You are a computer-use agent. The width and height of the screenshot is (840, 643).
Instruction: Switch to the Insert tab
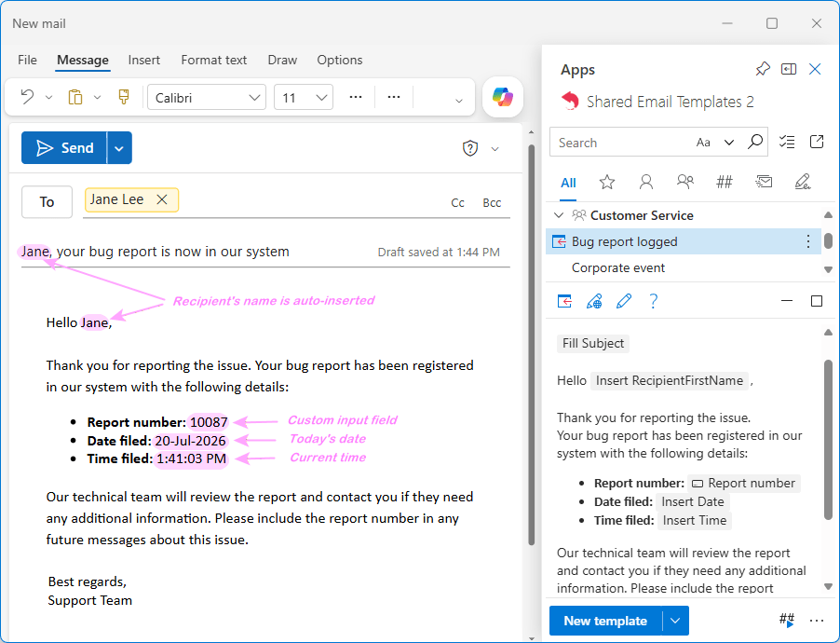[x=143, y=60]
